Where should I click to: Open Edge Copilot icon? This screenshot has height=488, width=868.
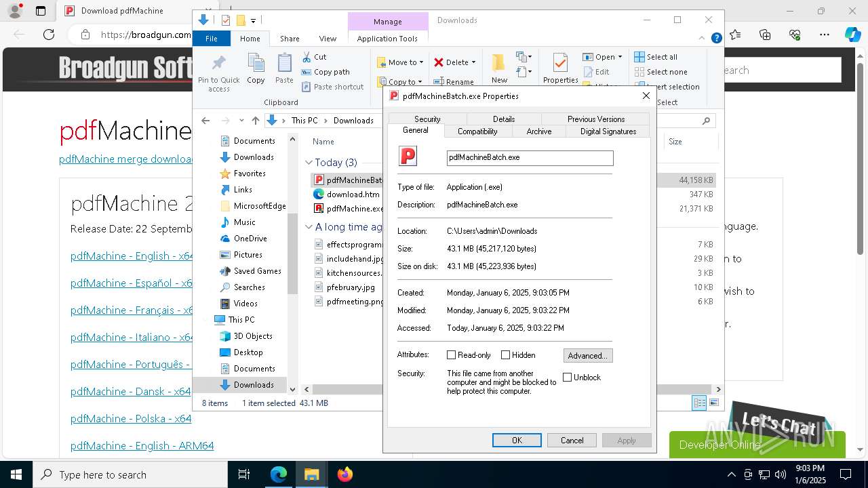click(852, 35)
